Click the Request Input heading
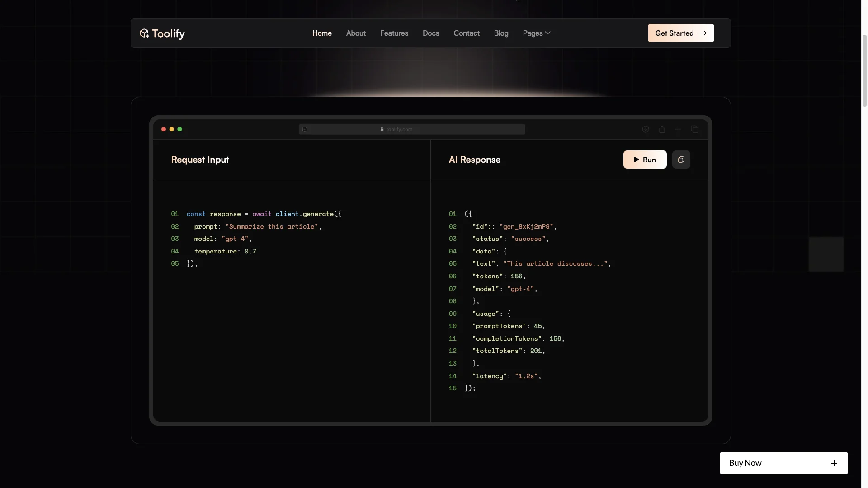This screenshot has width=868, height=488. pyautogui.click(x=200, y=160)
